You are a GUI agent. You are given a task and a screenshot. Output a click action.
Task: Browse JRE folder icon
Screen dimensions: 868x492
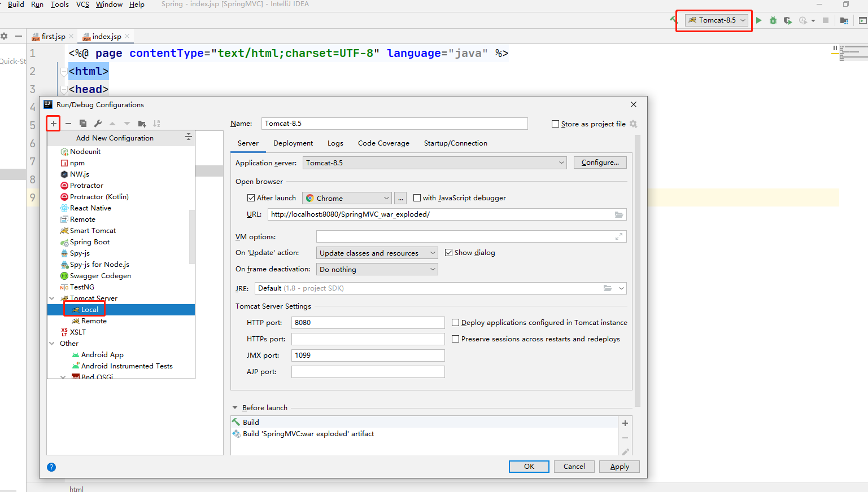(x=608, y=288)
